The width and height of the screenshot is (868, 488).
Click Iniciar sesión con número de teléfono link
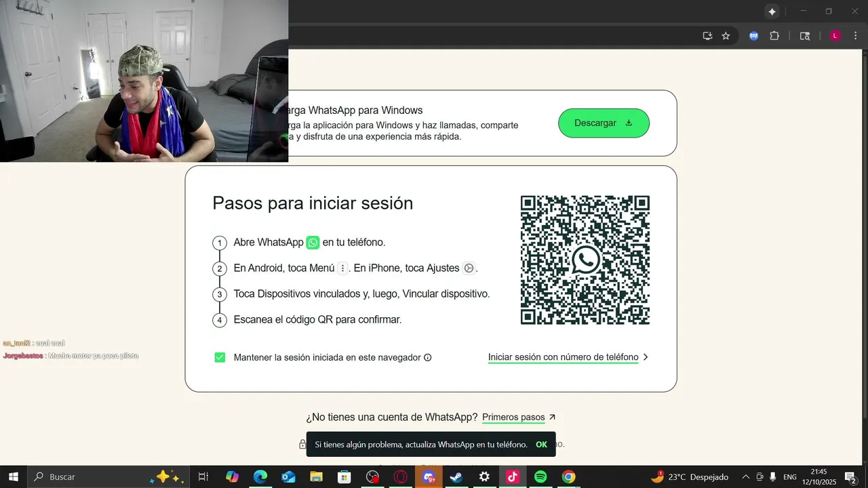[563, 357]
